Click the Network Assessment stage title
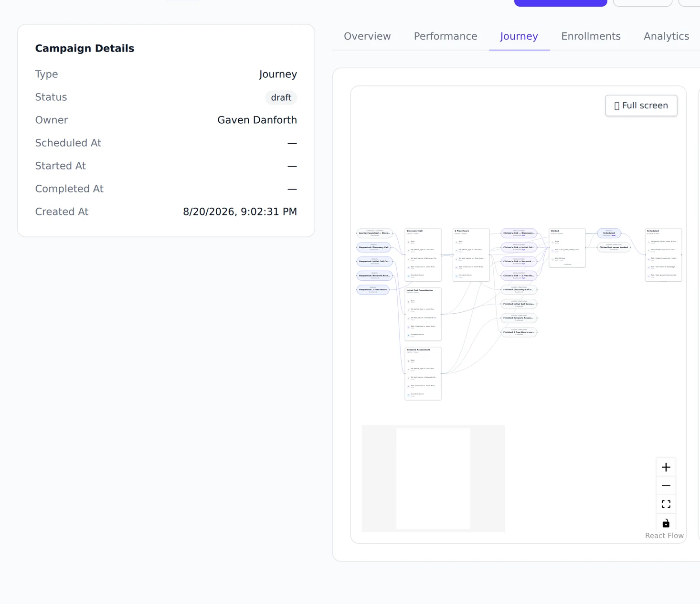The width and height of the screenshot is (700, 604). coord(418,350)
